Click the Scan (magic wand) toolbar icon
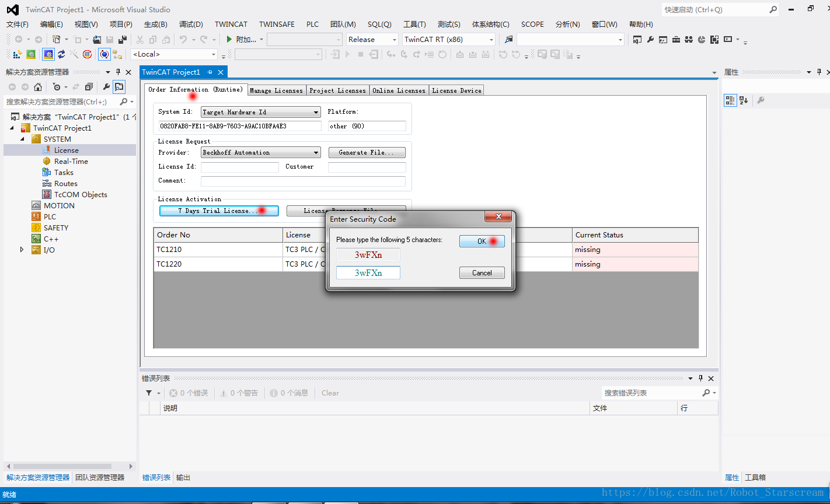The width and height of the screenshot is (830, 504). [74, 54]
